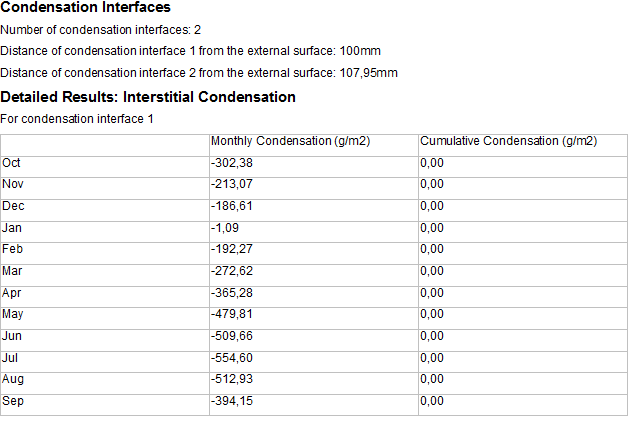Click the condensation interface 2 distance line

click(199, 73)
